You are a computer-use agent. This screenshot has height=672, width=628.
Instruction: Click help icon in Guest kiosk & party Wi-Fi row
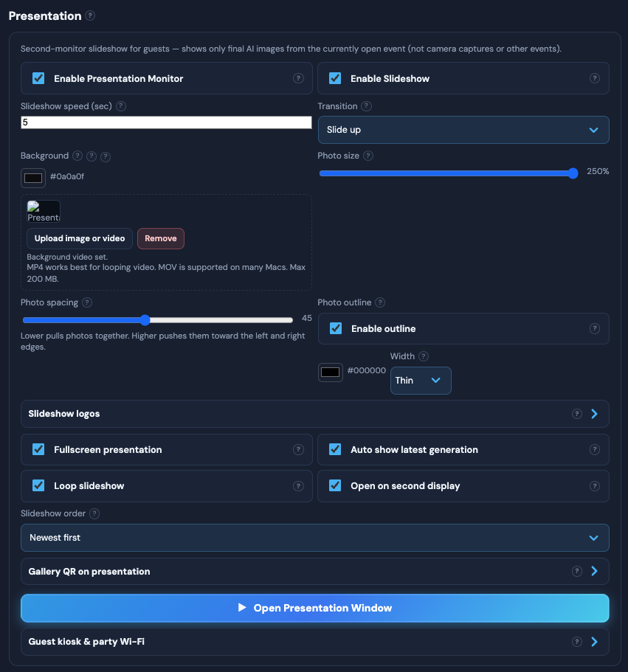[x=577, y=642]
